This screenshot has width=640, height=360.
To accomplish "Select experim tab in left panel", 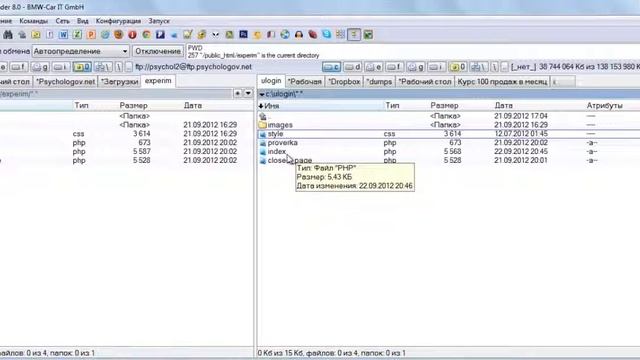I will [158, 81].
